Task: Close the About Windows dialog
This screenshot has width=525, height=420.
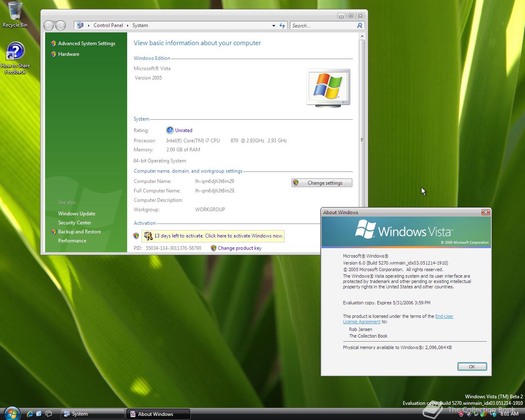Action: (x=486, y=212)
